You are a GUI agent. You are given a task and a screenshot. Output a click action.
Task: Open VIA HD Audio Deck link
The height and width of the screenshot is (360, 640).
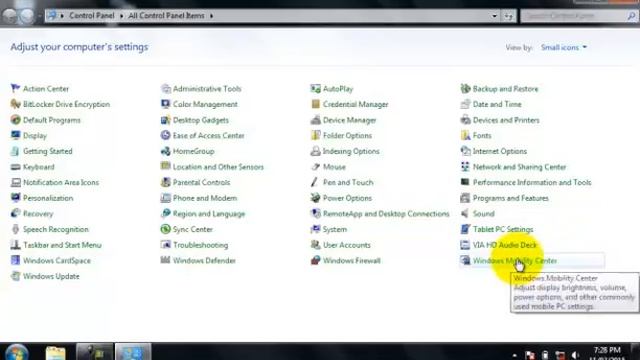tap(504, 245)
